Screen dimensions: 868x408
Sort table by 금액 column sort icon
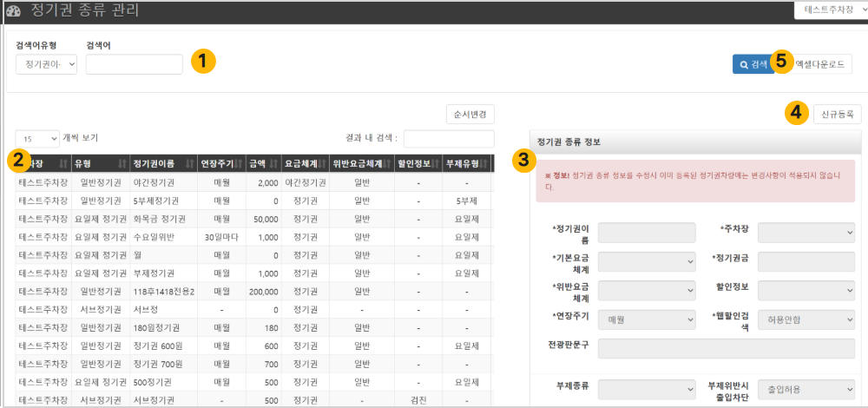(273, 163)
